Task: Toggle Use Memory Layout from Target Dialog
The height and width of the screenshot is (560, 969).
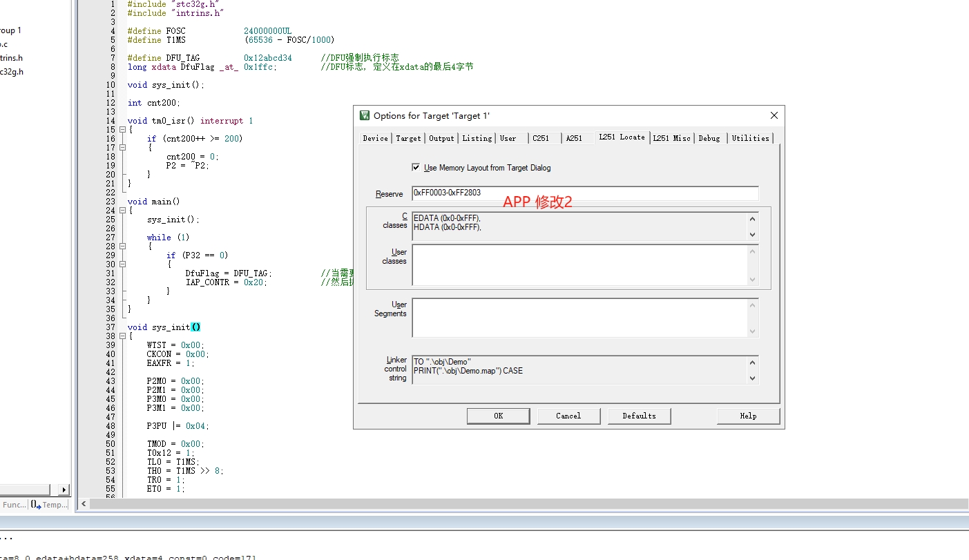Action: tap(416, 167)
